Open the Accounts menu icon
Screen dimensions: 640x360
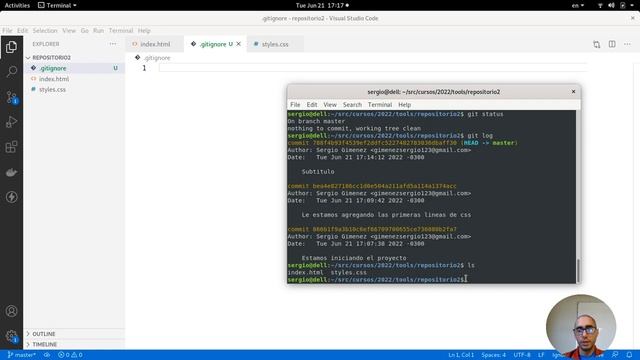(11, 311)
